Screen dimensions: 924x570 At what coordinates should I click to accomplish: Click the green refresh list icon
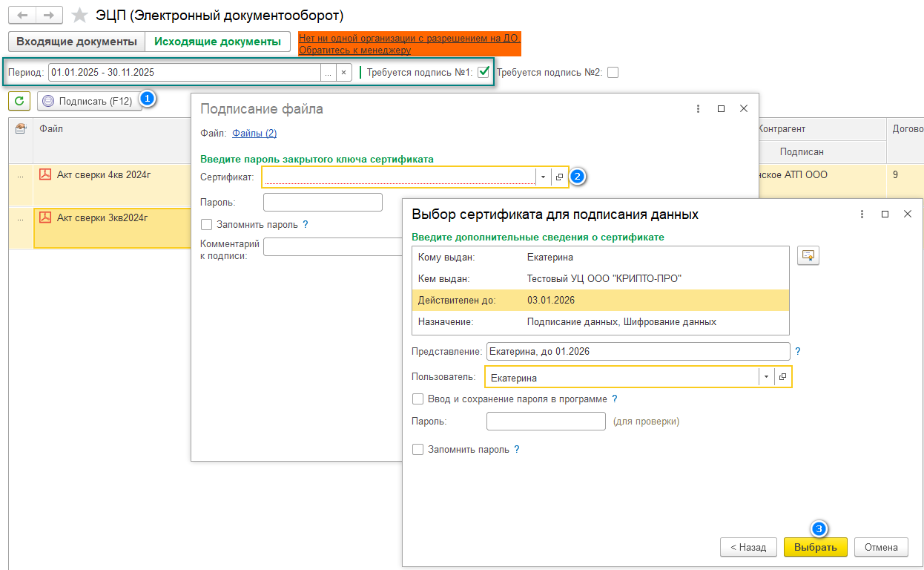tap(19, 101)
